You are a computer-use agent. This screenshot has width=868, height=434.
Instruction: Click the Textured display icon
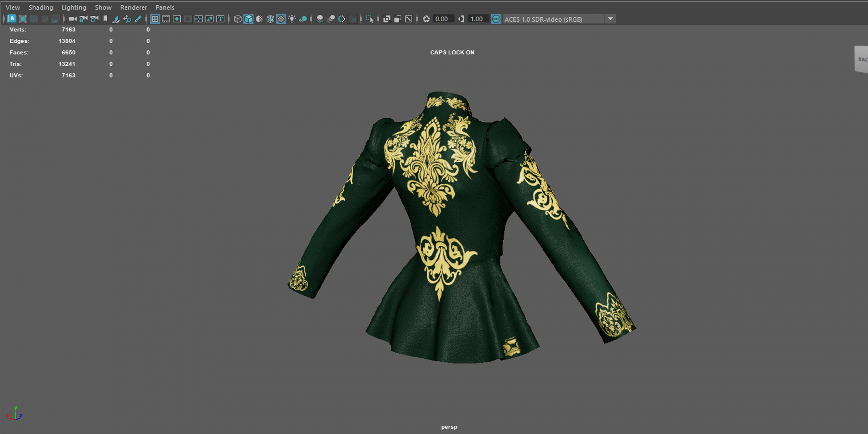281,19
